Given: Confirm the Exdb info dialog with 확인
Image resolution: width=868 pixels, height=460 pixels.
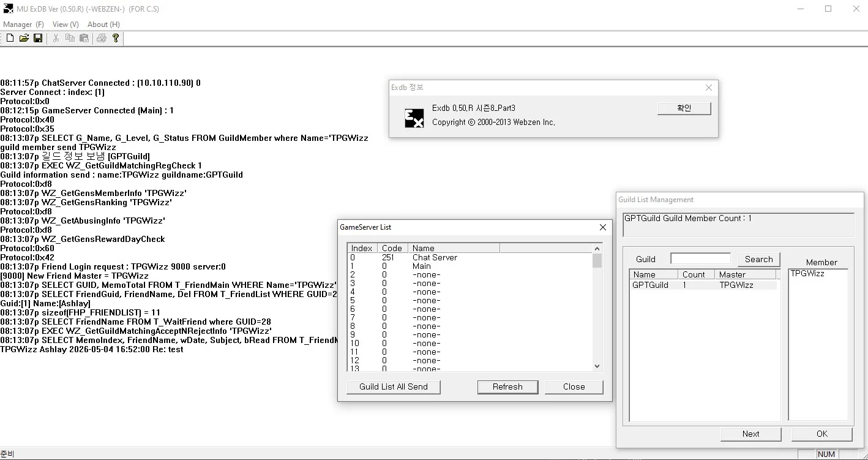Looking at the screenshot, I should 684,108.
